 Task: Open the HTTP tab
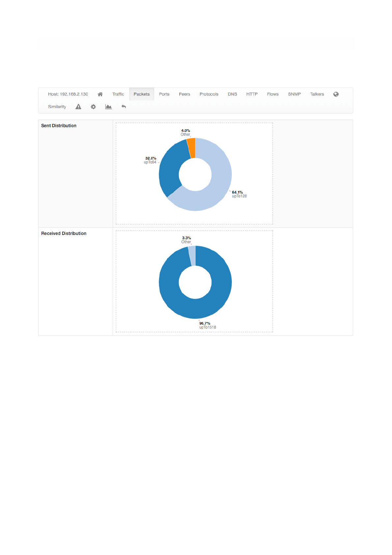click(252, 94)
